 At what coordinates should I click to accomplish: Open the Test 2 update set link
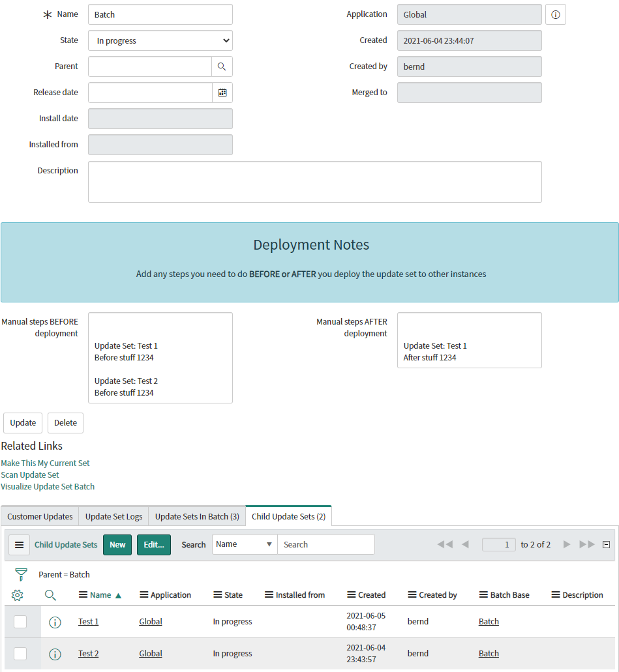88,654
